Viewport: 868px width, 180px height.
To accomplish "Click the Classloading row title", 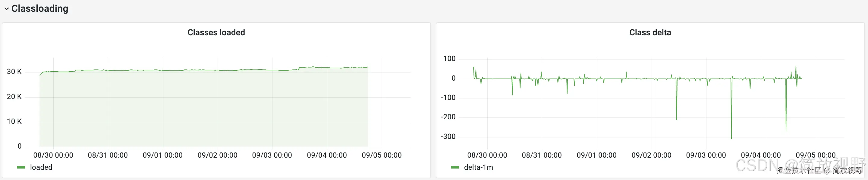I will (x=40, y=8).
